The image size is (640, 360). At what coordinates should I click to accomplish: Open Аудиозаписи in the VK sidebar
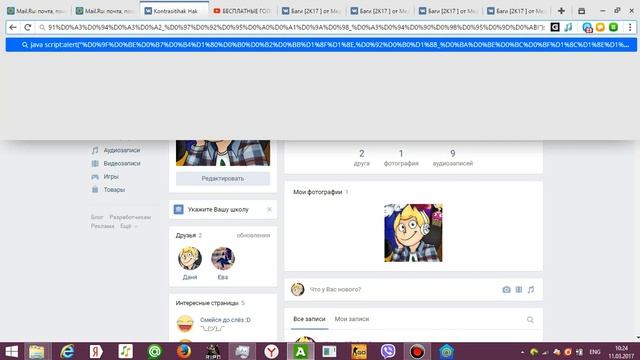(121, 150)
